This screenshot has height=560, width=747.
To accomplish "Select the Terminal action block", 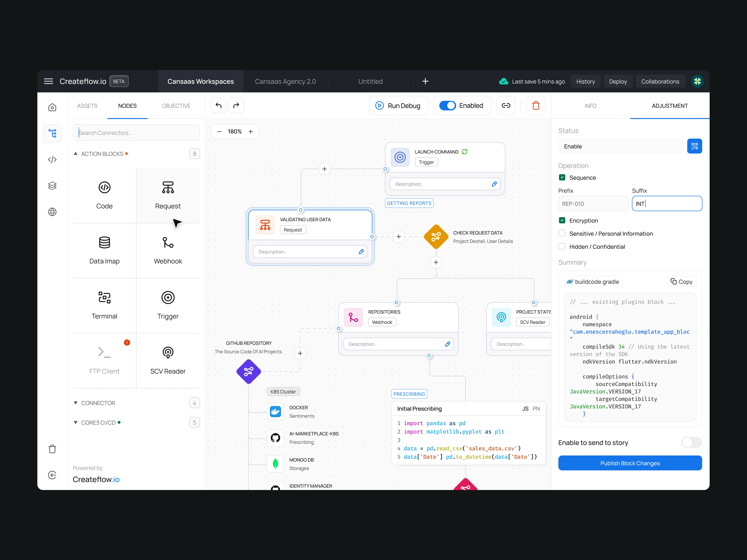I will 104,306.
